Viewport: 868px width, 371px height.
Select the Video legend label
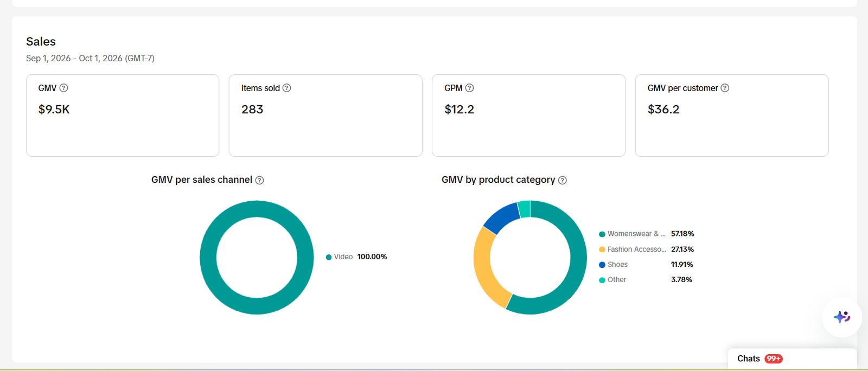[343, 257]
